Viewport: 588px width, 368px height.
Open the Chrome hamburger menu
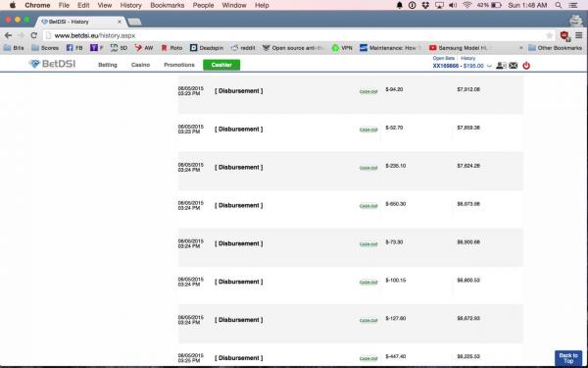[x=579, y=35]
